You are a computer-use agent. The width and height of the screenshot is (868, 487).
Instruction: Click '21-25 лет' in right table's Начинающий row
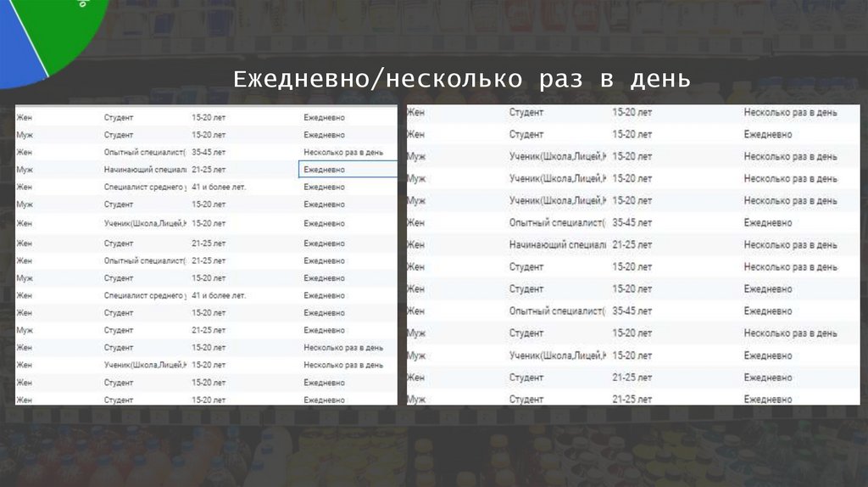click(632, 245)
